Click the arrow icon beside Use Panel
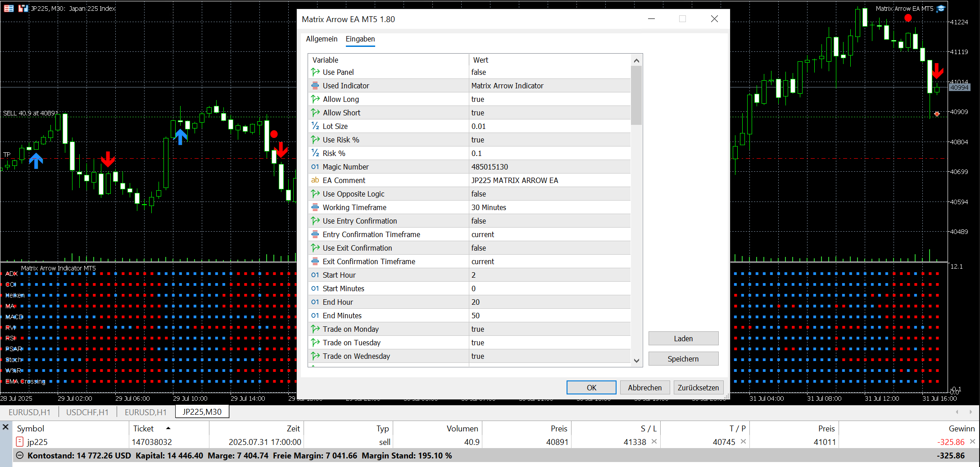The height and width of the screenshot is (467, 980). pyautogui.click(x=315, y=72)
